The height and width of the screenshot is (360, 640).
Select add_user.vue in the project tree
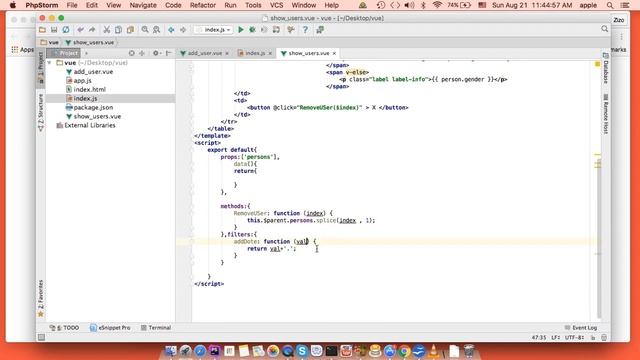point(89,72)
